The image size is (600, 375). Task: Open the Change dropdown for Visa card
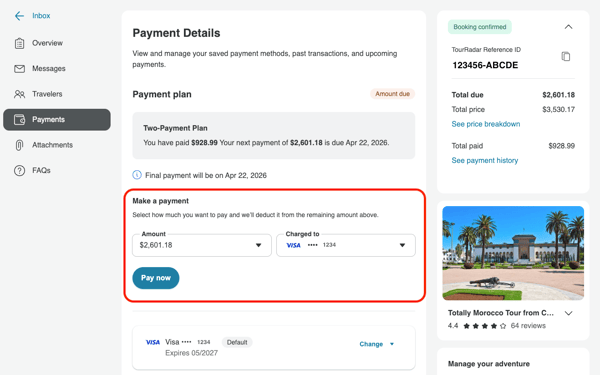point(377,344)
